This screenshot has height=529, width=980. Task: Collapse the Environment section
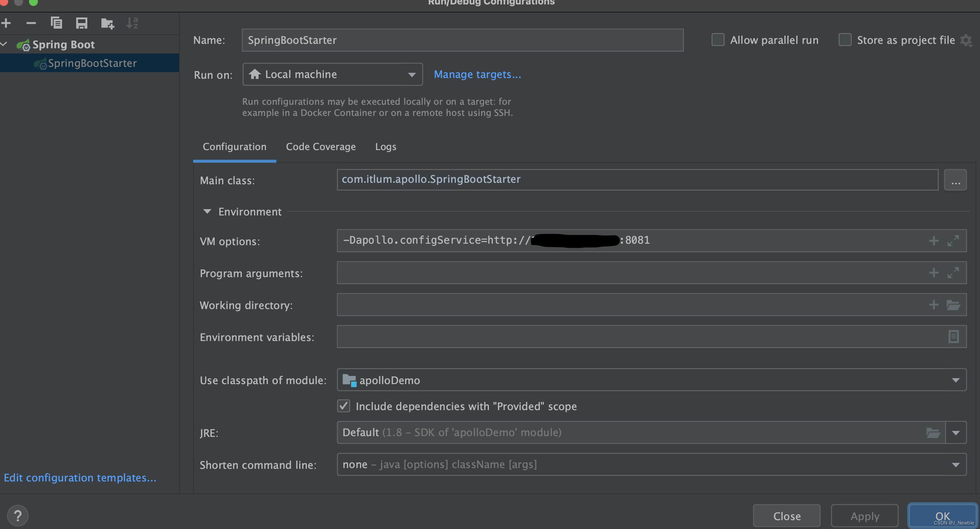tap(207, 211)
